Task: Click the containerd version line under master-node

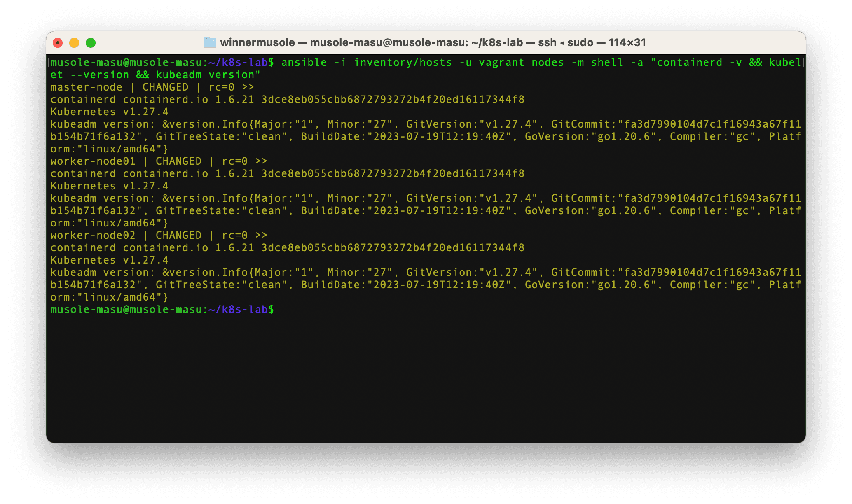Action: pyautogui.click(x=287, y=100)
